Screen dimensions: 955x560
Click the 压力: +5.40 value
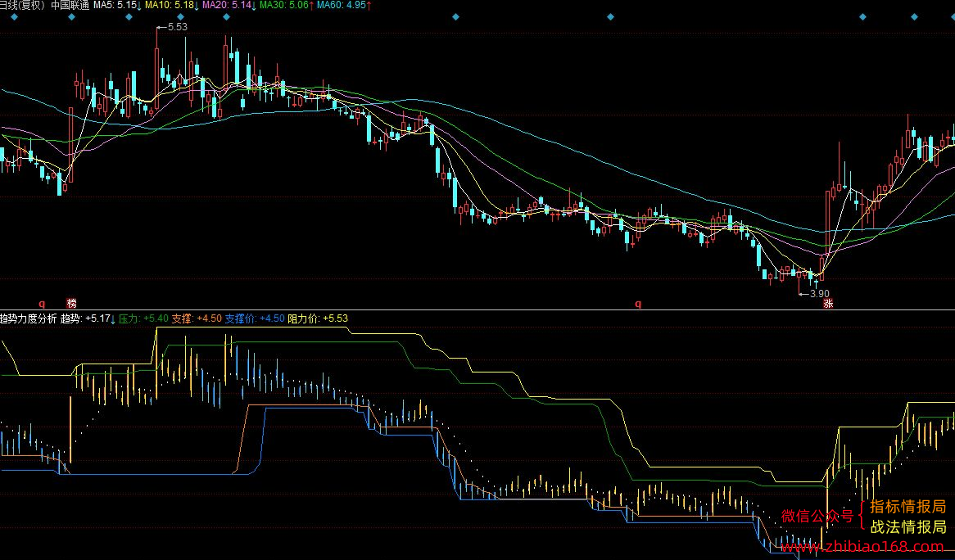click(x=143, y=318)
